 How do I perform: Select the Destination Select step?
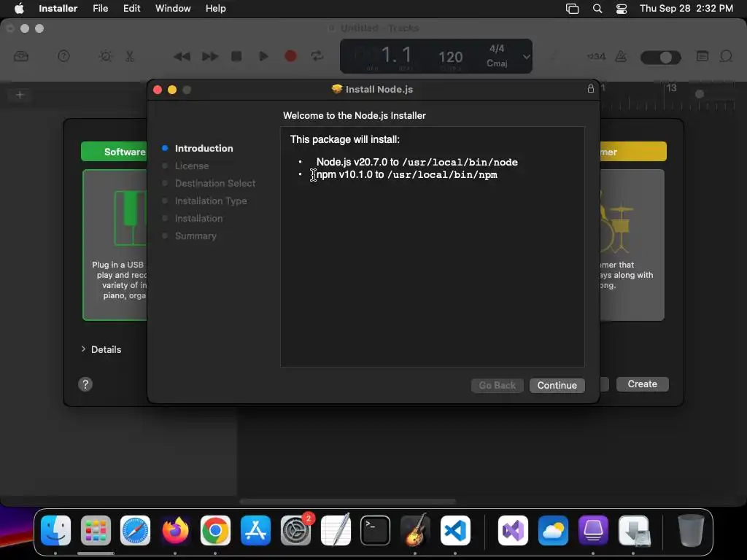pyautogui.click(x=215, y=183)
